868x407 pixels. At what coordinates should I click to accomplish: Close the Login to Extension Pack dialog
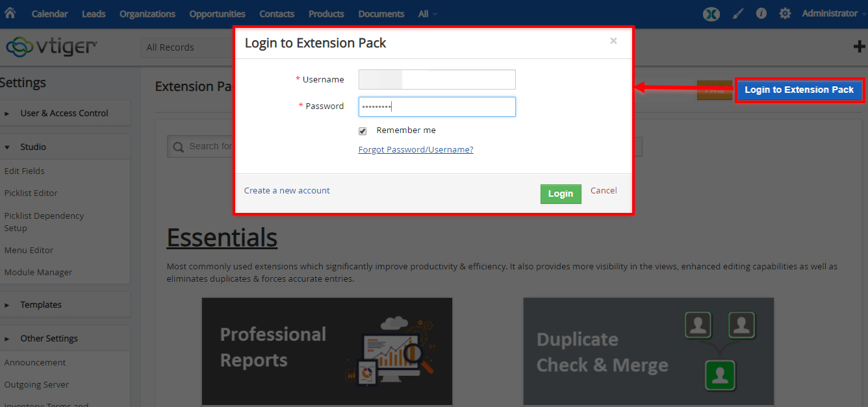point(613,41)
